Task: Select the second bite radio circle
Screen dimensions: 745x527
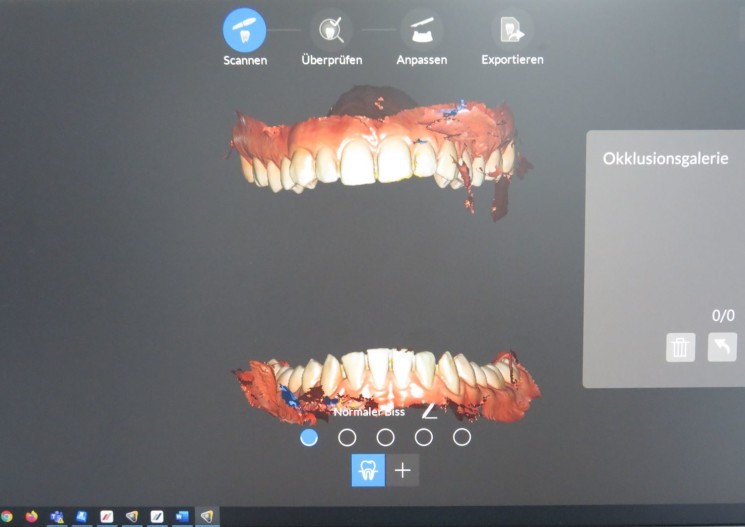Action: coord(347,437)
